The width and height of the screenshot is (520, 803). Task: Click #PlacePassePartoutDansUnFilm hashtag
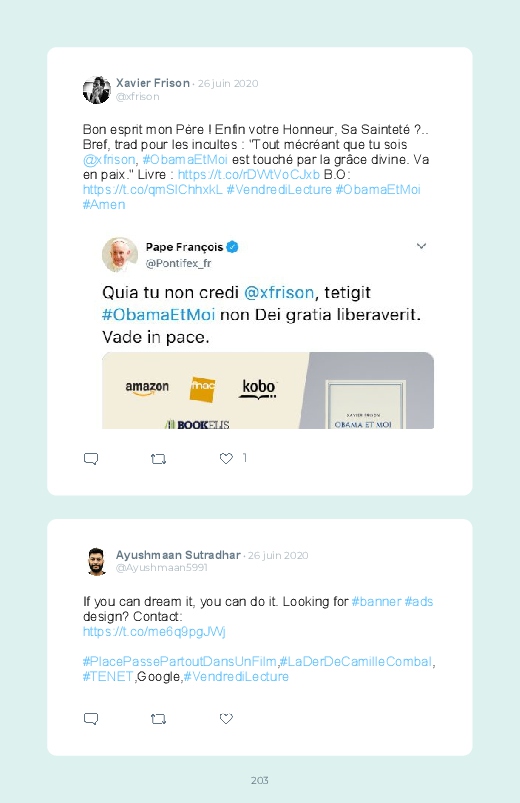pos(179,661)
